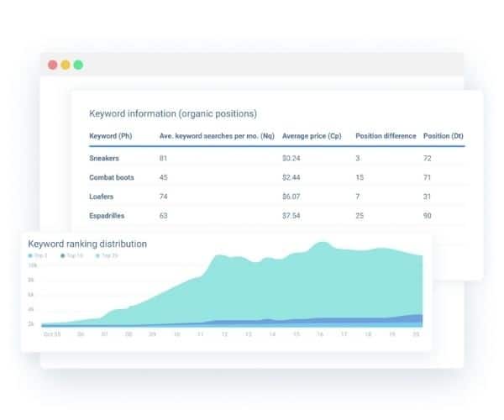Click position value 90 for Espadrilles
Screen dimensions: 504x420
pyautogui.click(x=428, y=216)
